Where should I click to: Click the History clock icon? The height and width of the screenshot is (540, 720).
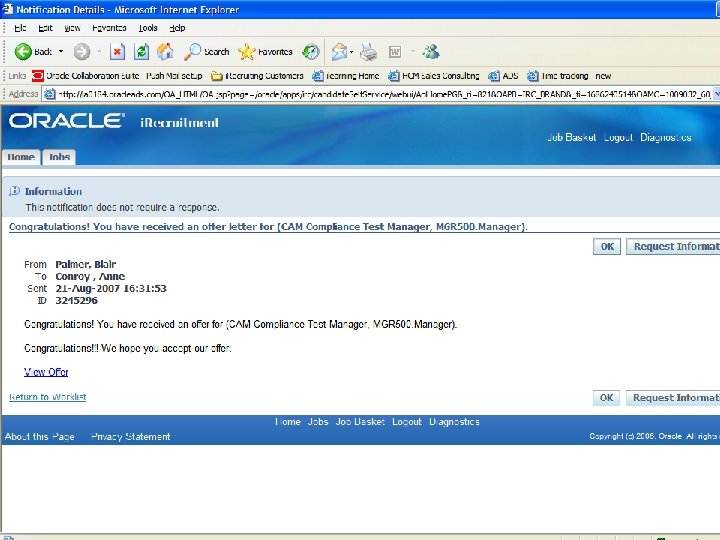(311, 51)
